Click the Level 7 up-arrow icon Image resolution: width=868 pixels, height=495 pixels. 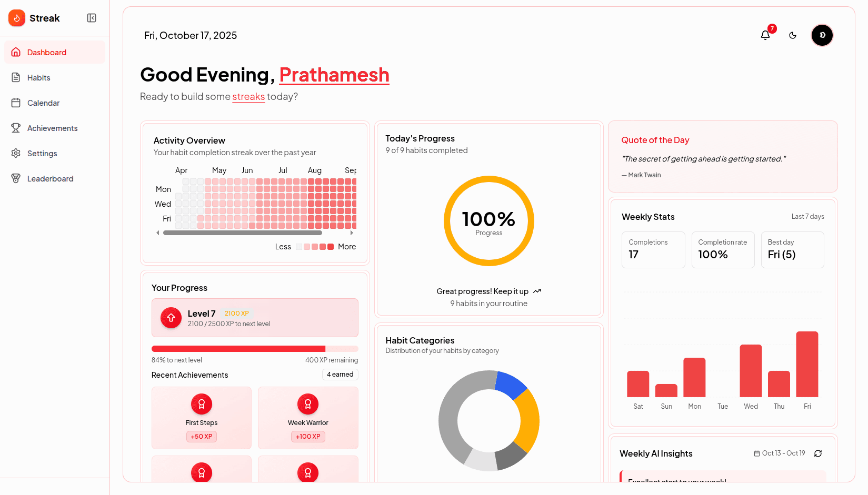tap(171, 318)
